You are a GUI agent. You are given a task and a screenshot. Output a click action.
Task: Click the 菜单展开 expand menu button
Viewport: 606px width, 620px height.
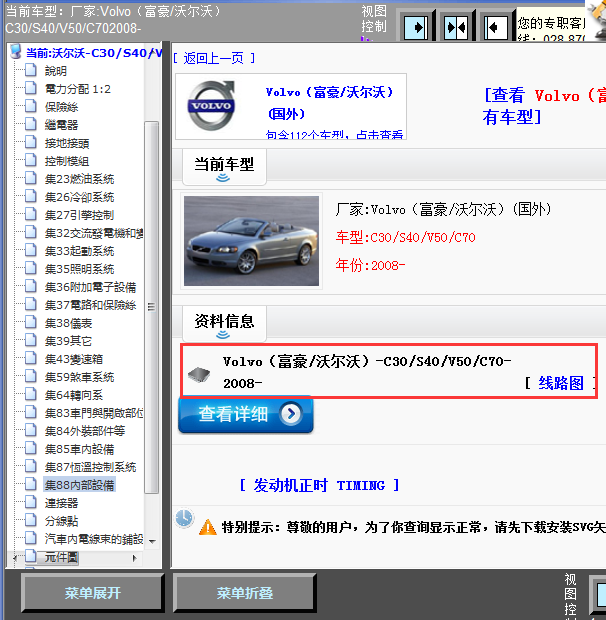click(x=93, y=593)
